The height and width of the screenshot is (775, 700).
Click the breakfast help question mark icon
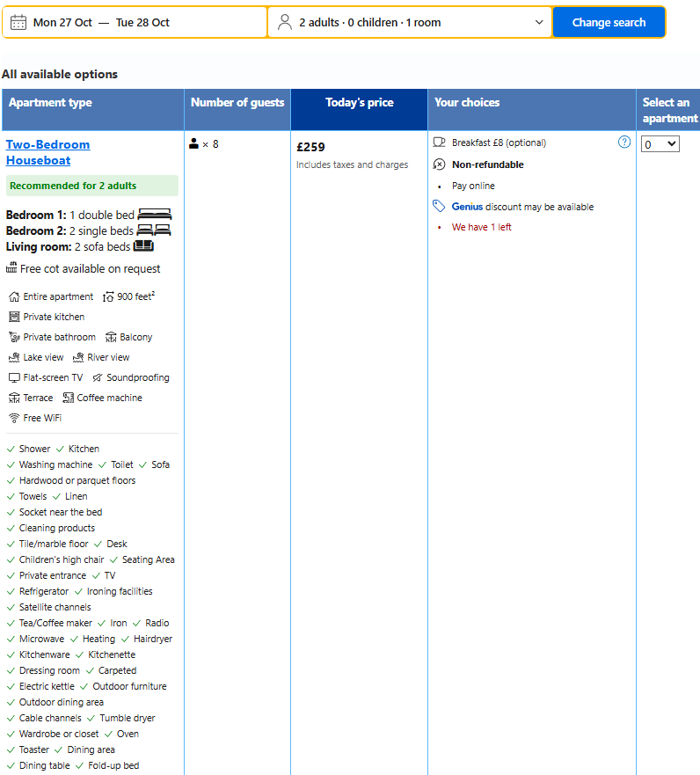(x=624, y=142)
